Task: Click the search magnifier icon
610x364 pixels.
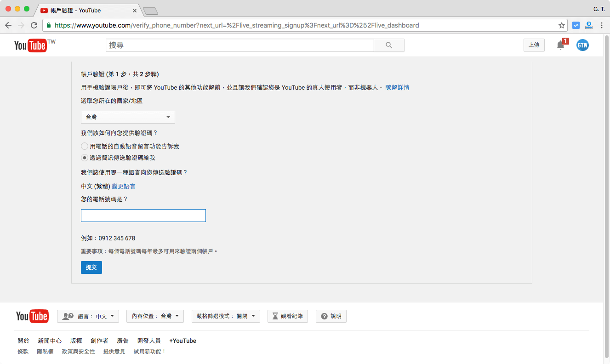Action: [x=388, y=45]
